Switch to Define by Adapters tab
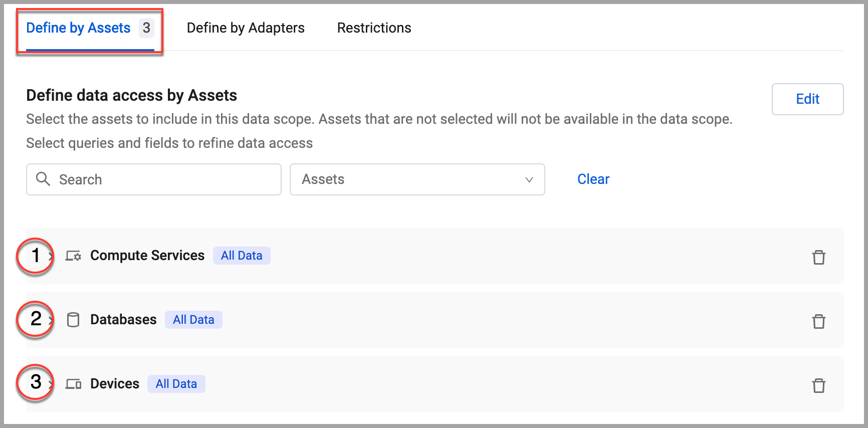Screen dimensions: 868x428 tap(246, 28)
